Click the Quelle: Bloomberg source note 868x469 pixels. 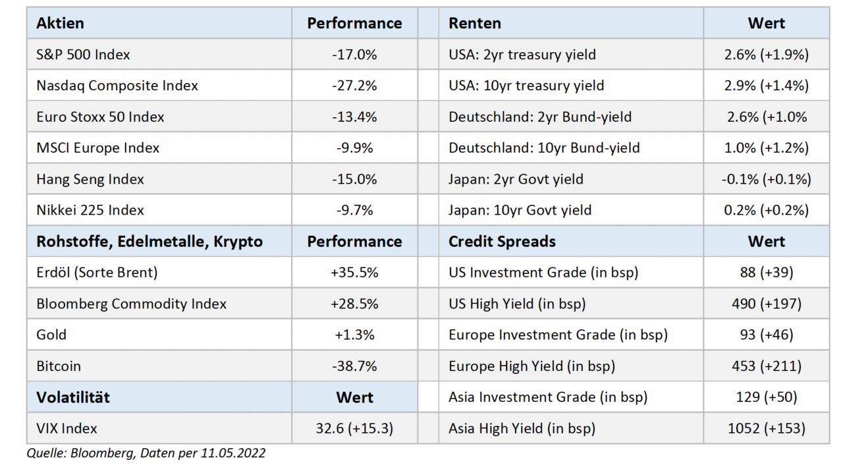click(x=146, y=453)
